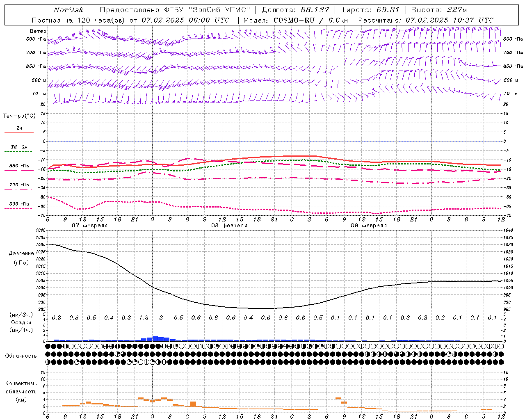
Task: Click the "Долгота: 88.137" header text
Action: click(x=295, y=10)
